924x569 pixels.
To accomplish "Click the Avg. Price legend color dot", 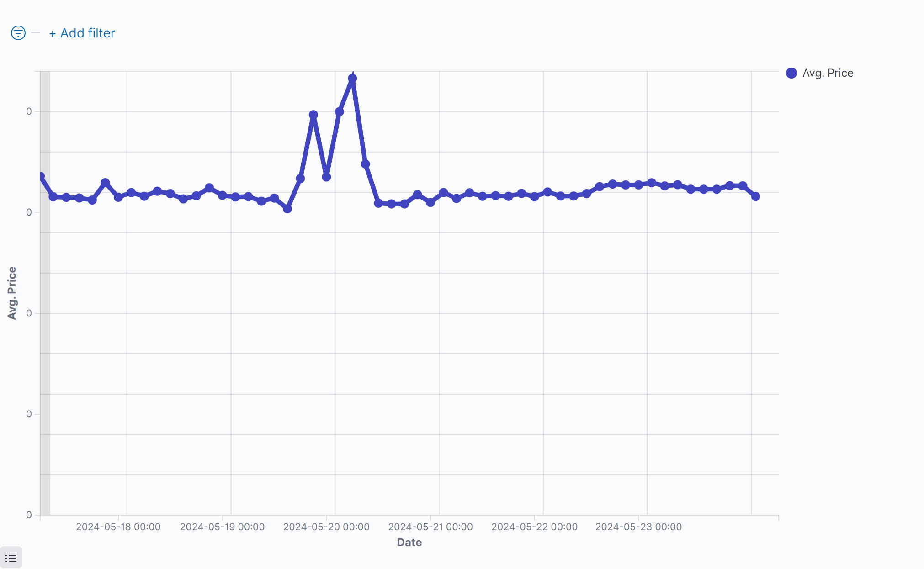I will (791, 73).
